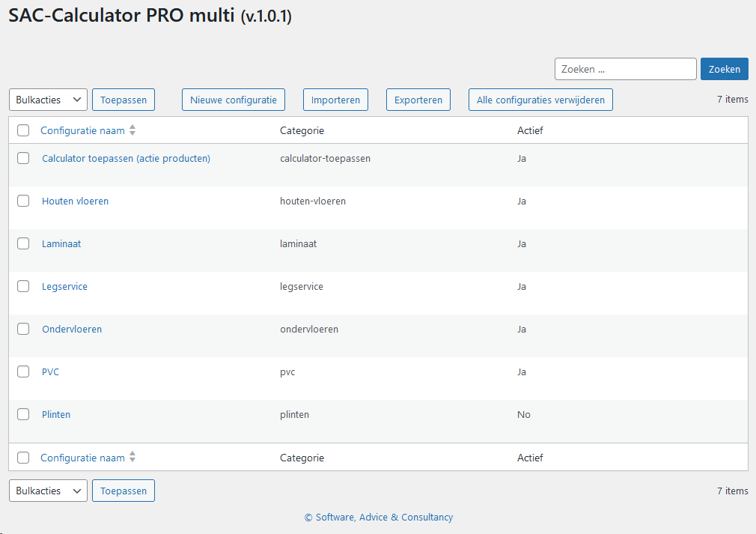Open the Laminaat configuration link
Screen dimensions: 756x534
tap(61, 243)
